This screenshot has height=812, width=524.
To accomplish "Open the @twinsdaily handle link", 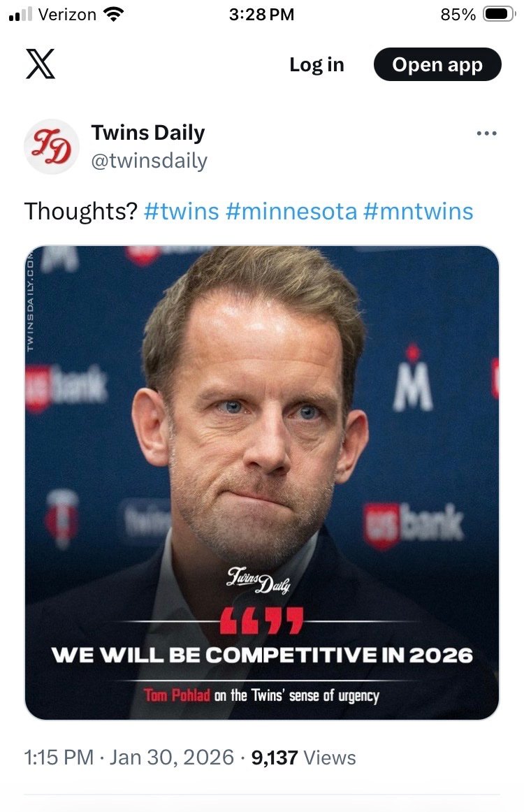I will click(149, 161).
